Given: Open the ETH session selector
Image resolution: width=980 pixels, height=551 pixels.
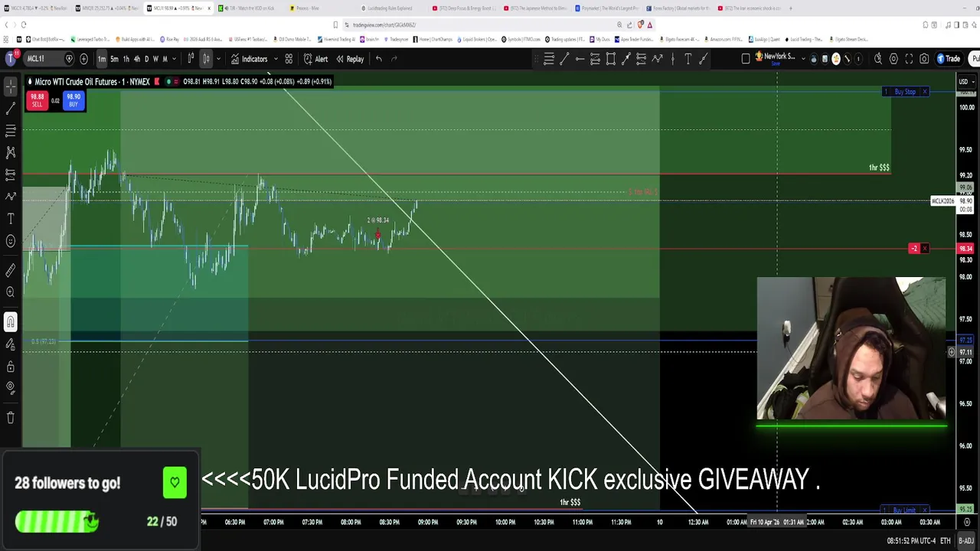Looking at the screenshot, I should (x=946, y=541).
